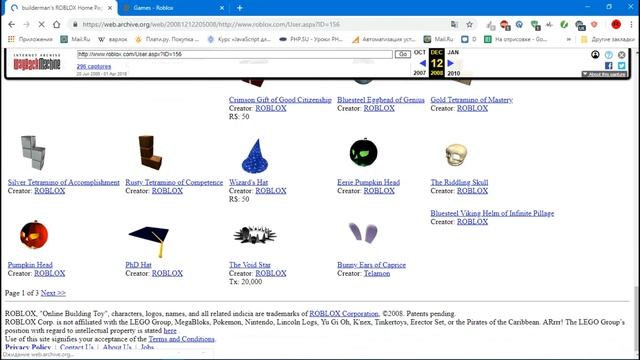Click Bunny Ears of Caprice image
Screen dimensions: 640x360
pos(363,233)
